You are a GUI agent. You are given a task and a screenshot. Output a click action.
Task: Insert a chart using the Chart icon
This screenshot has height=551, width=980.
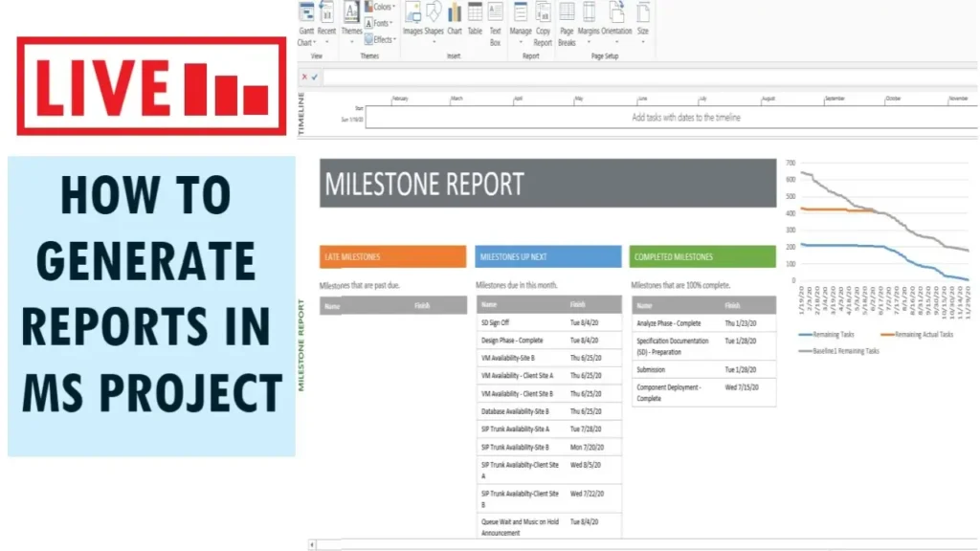tap(455, 14)
